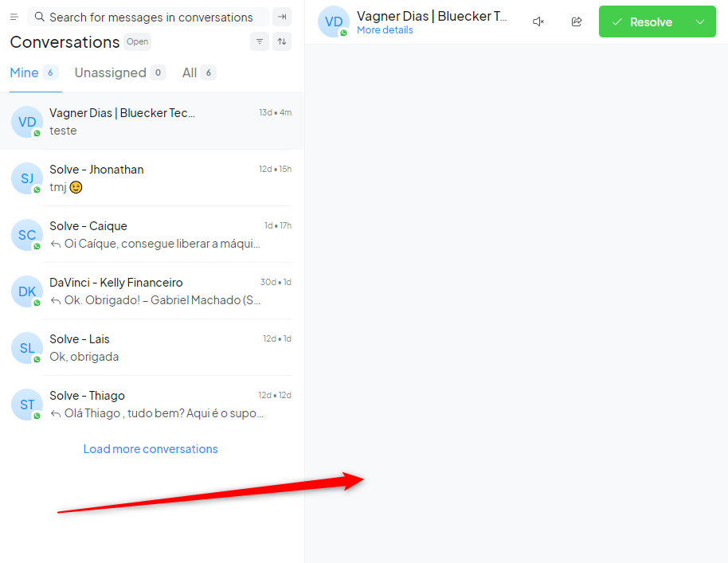Viewport: 728px width, 563px height.
Task: Switch to the Unassigned tab
Action: 111,72
